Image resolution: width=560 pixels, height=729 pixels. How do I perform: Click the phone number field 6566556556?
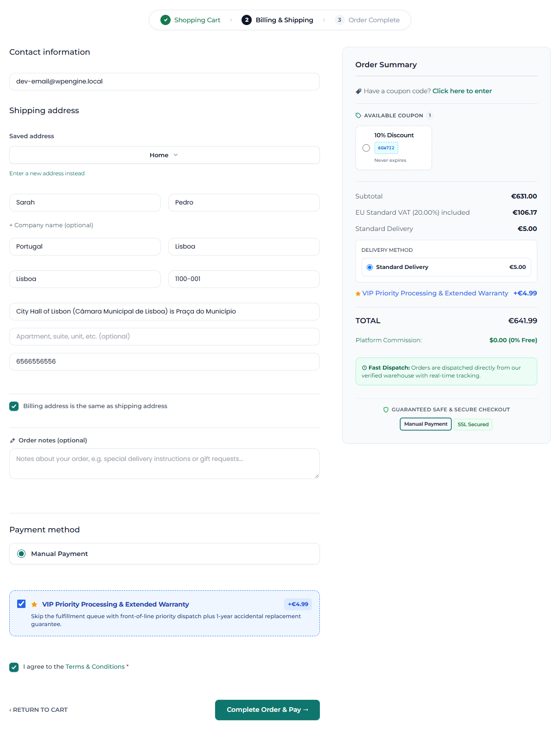165,362
